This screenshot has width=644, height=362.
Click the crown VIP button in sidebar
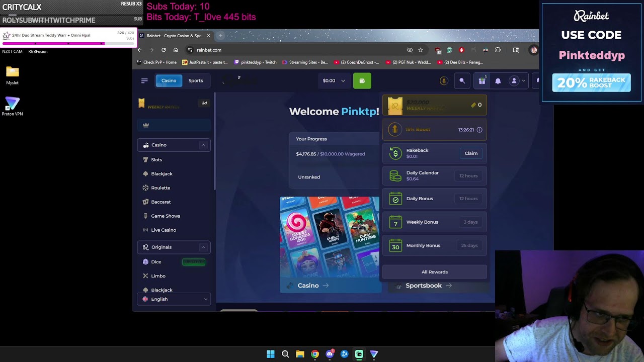pos(174,125)
